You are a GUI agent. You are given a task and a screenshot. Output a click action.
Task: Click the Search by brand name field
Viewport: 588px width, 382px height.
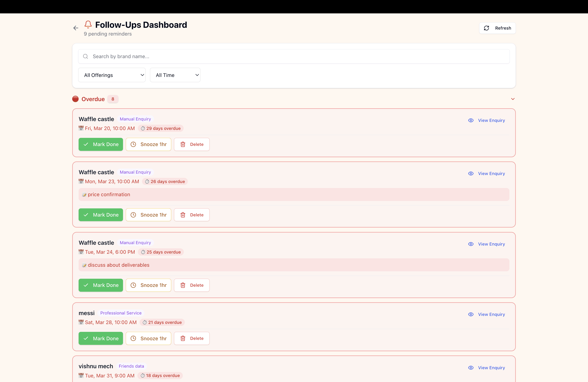[x=294, y=57]
